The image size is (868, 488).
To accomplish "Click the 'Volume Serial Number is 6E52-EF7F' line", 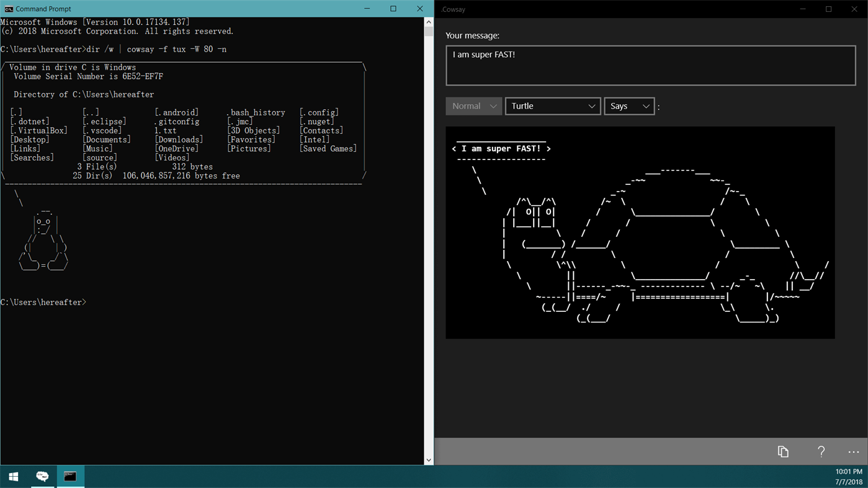I will [89, 76].
